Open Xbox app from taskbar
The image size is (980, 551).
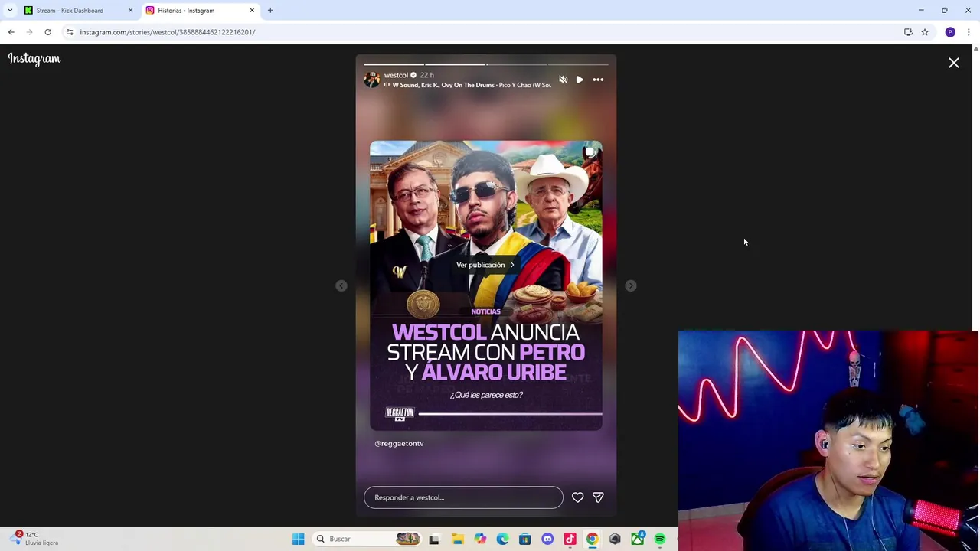[x=637, y=539]
